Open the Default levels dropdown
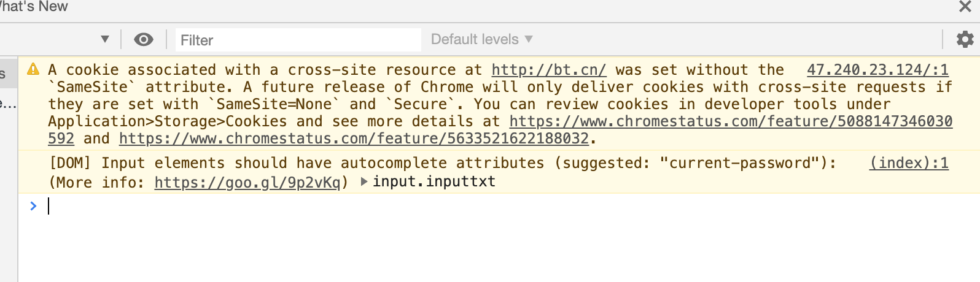The height and width of the screenshot is (282, 980). tap(481, 39)
